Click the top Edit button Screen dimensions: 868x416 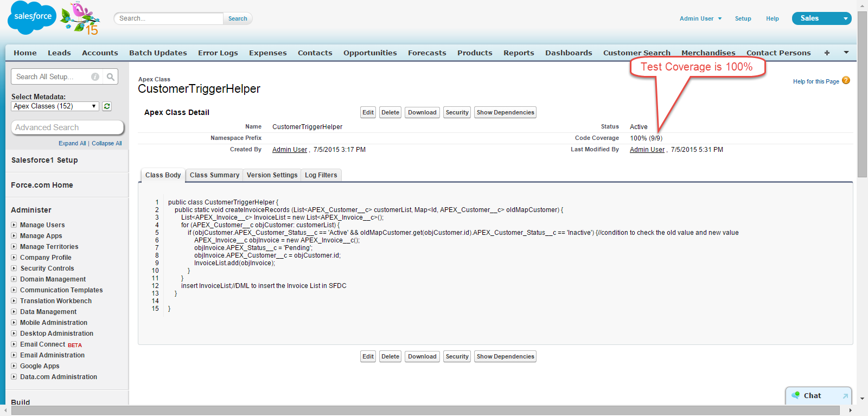tap(368, 112)
